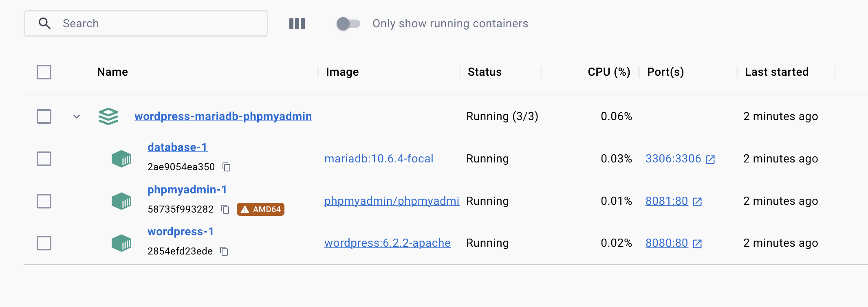Copy container ID 58735f993282
This screenshot has height=307, width=868.
tap(225, 209)
